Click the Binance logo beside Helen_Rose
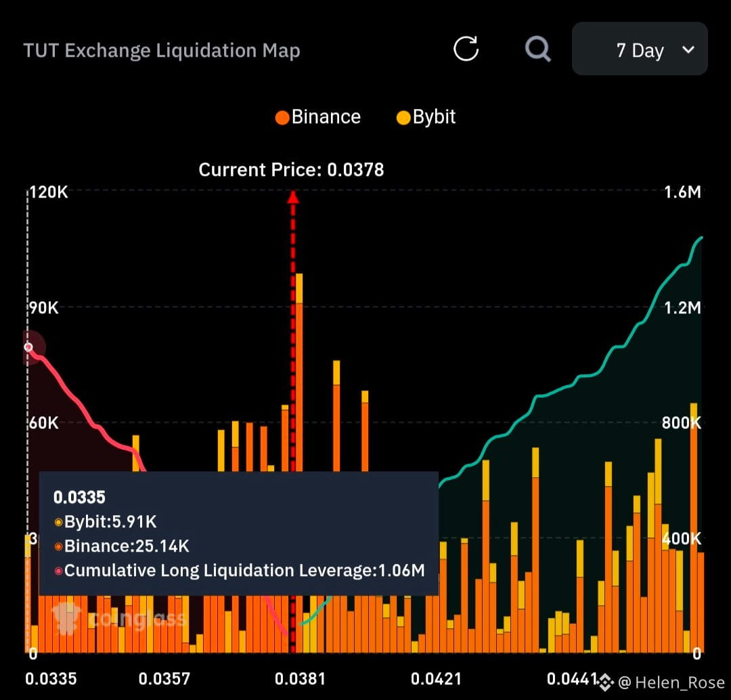 (x=604, y=682)
